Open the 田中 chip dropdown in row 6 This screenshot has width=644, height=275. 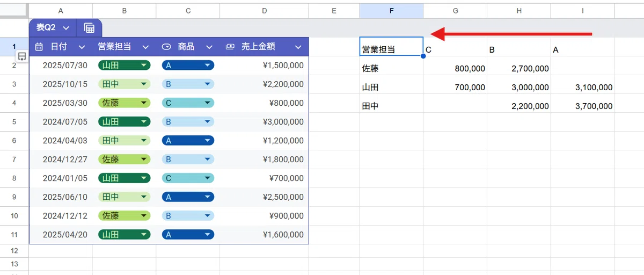click(x=144, y=141)
